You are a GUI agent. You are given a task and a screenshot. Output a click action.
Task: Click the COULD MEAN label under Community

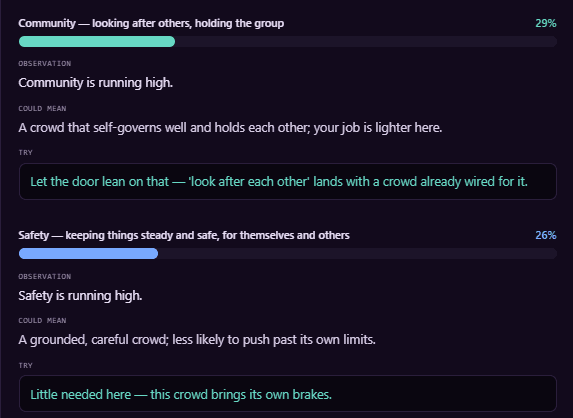[x=42, y=109]
